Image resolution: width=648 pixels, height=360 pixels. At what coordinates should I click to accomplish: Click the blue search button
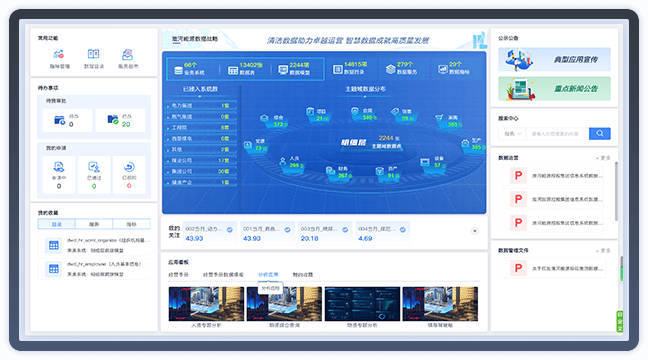click(x=600, y=134)
